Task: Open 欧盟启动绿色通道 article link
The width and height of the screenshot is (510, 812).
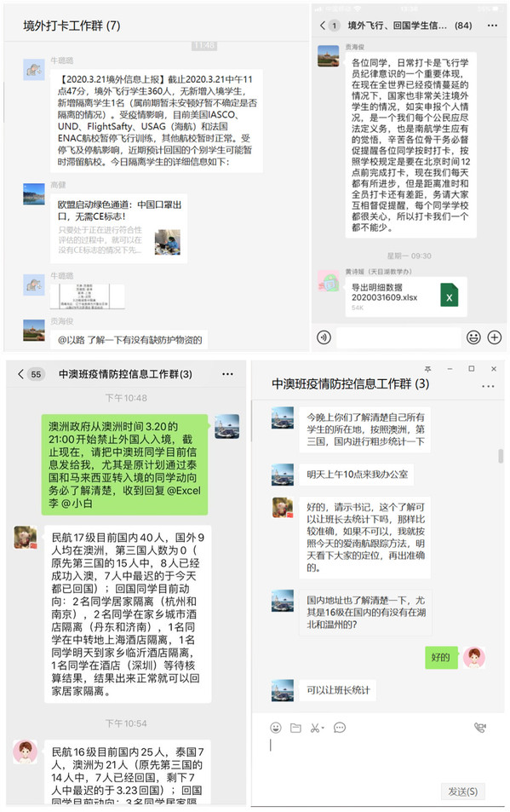Action: click(x=119, y=227)
